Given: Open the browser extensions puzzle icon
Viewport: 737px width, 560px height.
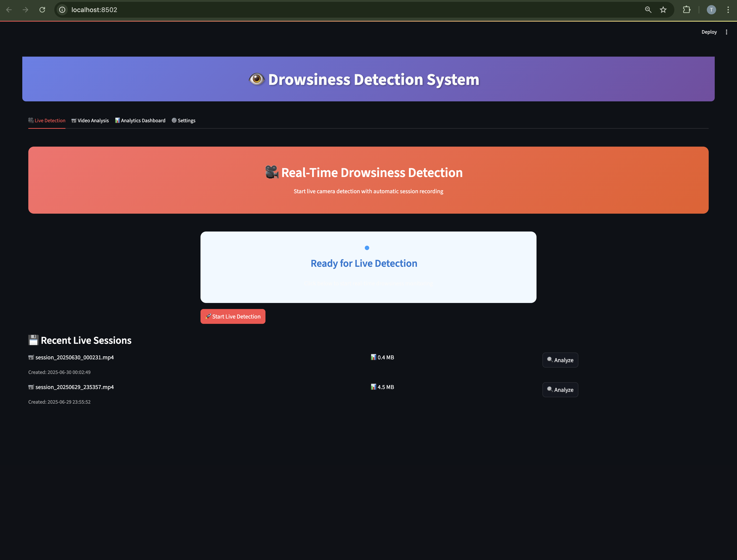Looking at the screenshot, I should tap(686, 10).
